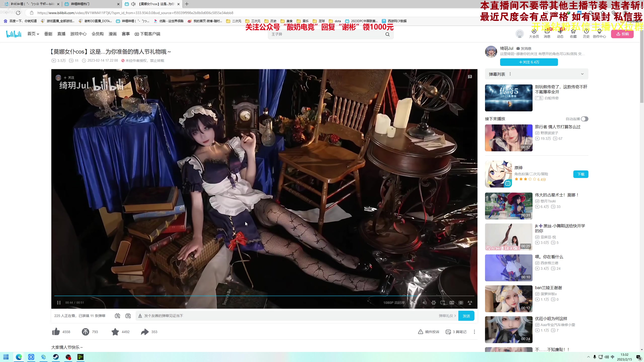Open 绮玥Jul uploader avatar

point(491,52)
